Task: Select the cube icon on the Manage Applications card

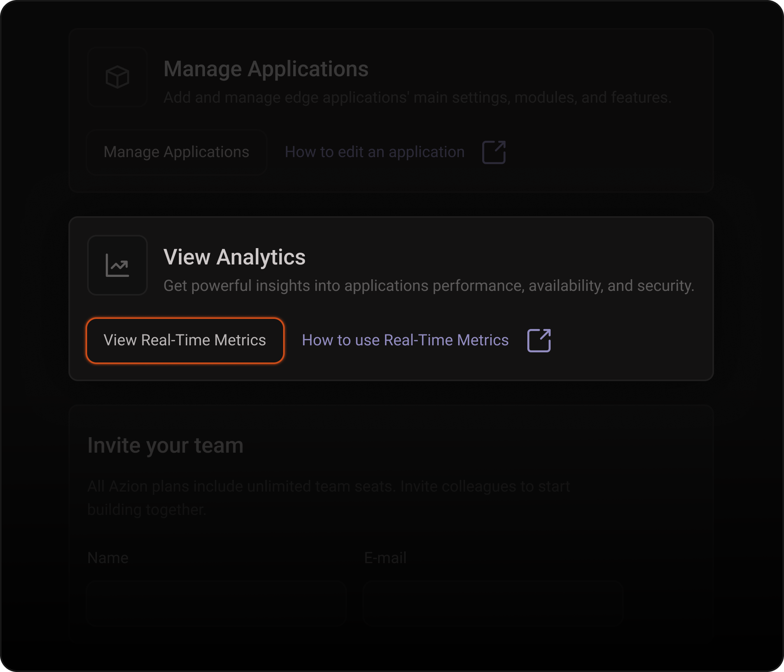Action: [x=117, y=77]
